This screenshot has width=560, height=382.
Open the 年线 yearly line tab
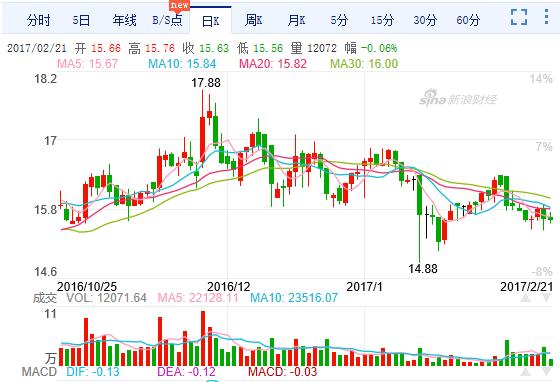point(125,20)
